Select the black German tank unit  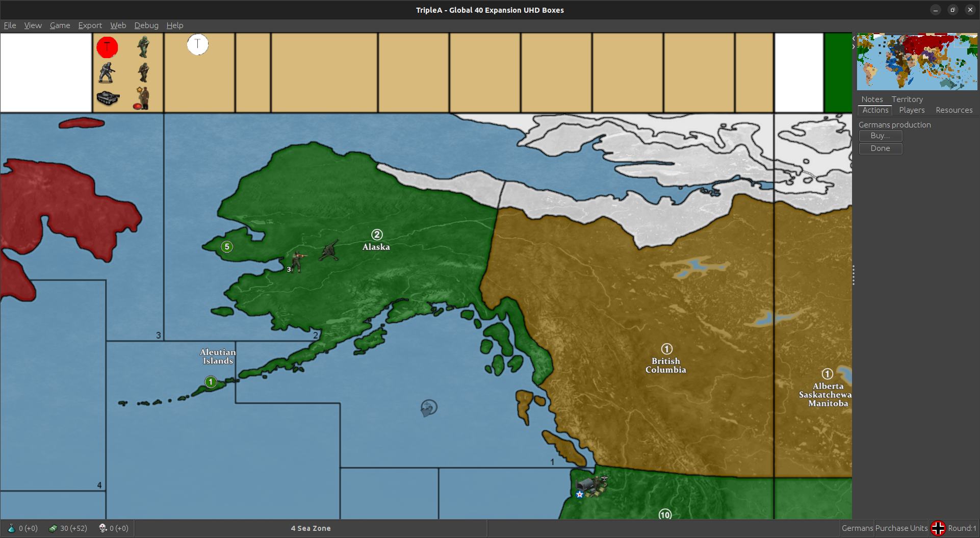[108, 98]
